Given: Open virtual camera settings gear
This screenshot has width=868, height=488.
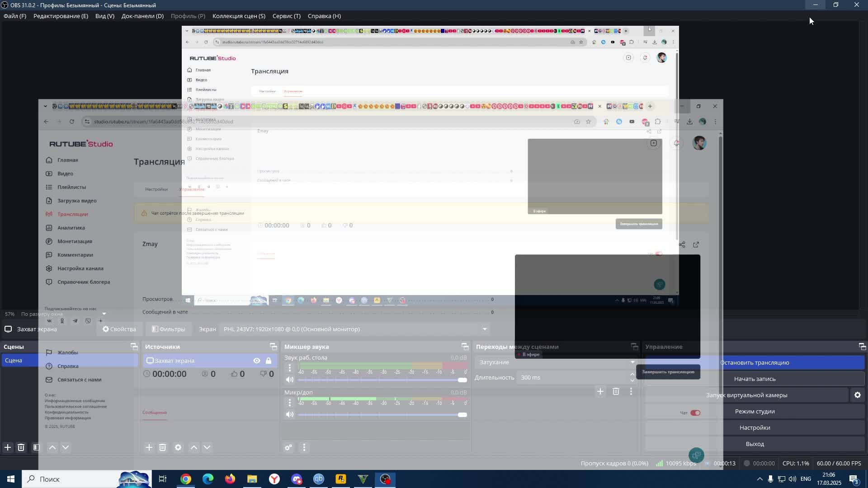Looking at the screenshot, I should click(857, 395).
